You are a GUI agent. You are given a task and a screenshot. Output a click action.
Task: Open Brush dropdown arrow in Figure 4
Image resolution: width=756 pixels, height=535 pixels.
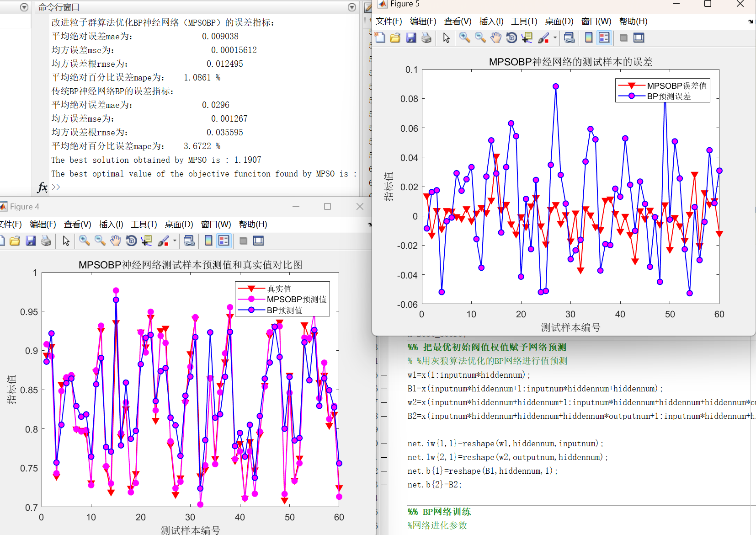(175, 241)
